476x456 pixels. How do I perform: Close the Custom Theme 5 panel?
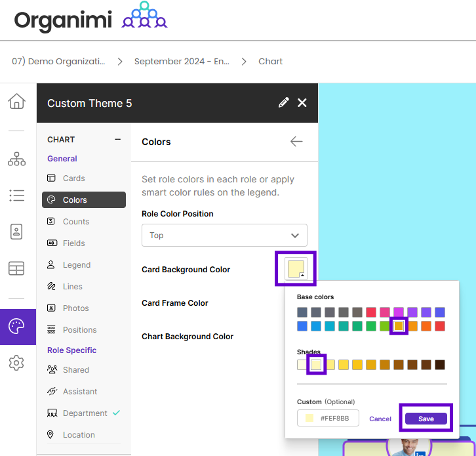[302, 103]
